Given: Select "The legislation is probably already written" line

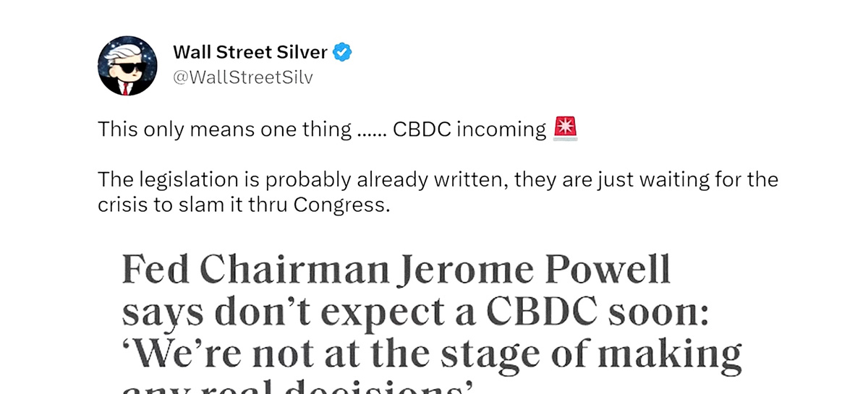Looking at the screenshot, I should 302,179.
